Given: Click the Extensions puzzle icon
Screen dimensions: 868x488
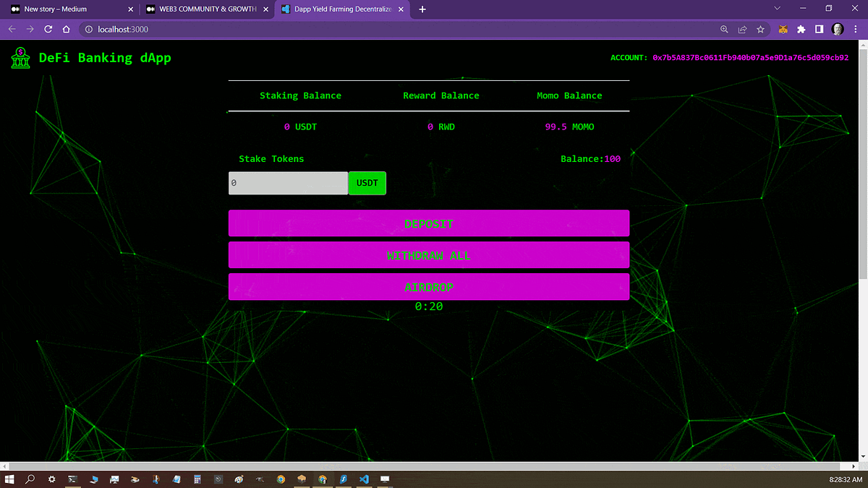Looking at the screenshot, I should point(801,29).
